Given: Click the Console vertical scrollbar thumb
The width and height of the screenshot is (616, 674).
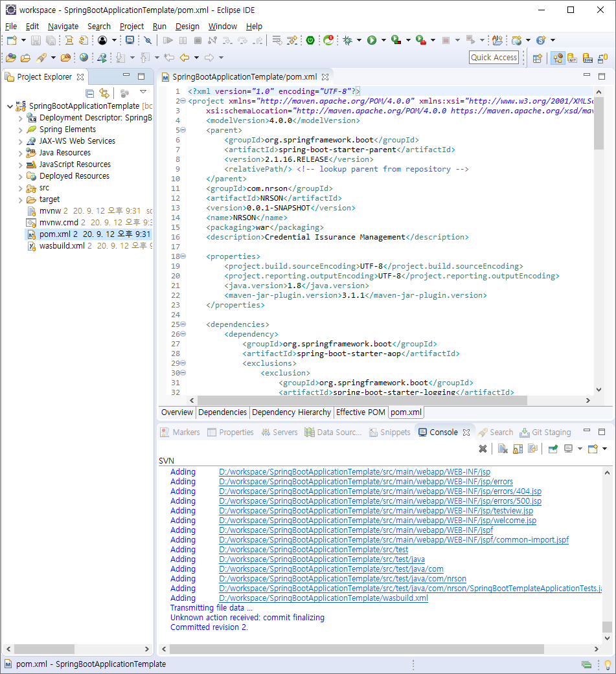Looking at the screenshot, I should pos(607,627).
